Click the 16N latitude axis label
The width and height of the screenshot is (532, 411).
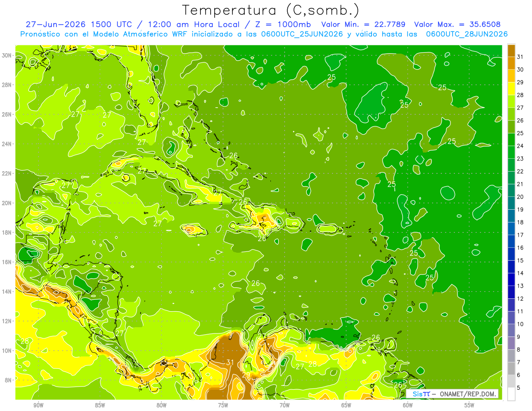tap(7, 262)
